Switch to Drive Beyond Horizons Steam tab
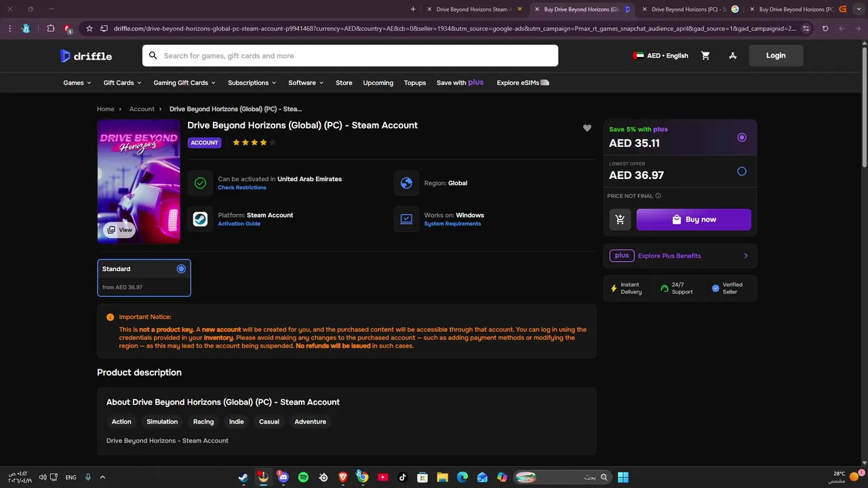The image size is (868, 488). [473, 9]
